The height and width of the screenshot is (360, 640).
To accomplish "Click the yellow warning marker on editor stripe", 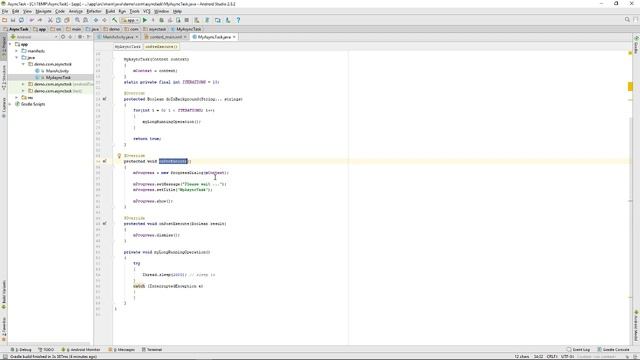I will point(630,87).
